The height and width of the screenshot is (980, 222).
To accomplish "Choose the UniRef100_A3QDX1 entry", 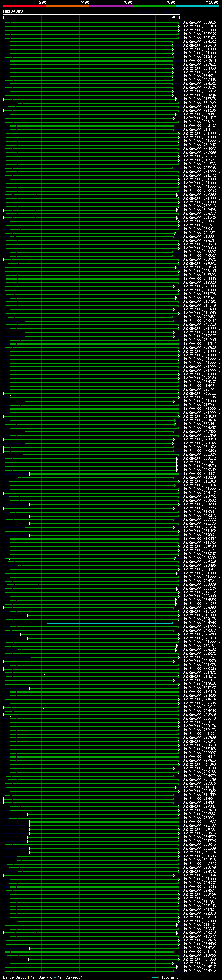I will [199, 535].
